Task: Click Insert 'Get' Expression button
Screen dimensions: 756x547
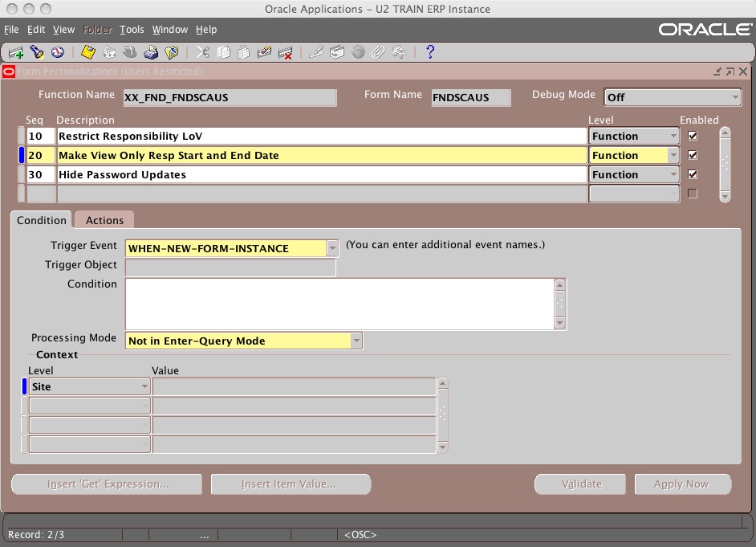Action: click(x=107, y=484)
